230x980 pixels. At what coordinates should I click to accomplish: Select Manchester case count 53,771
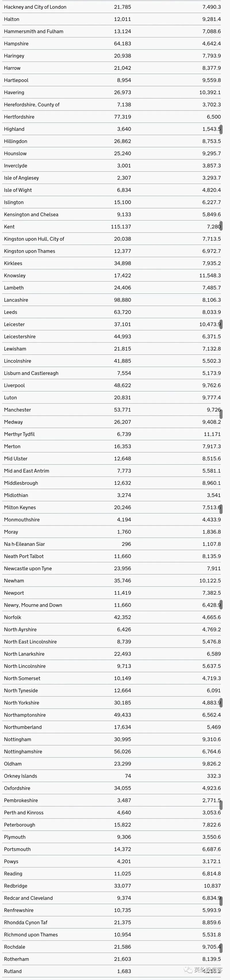tap(122, 410)
